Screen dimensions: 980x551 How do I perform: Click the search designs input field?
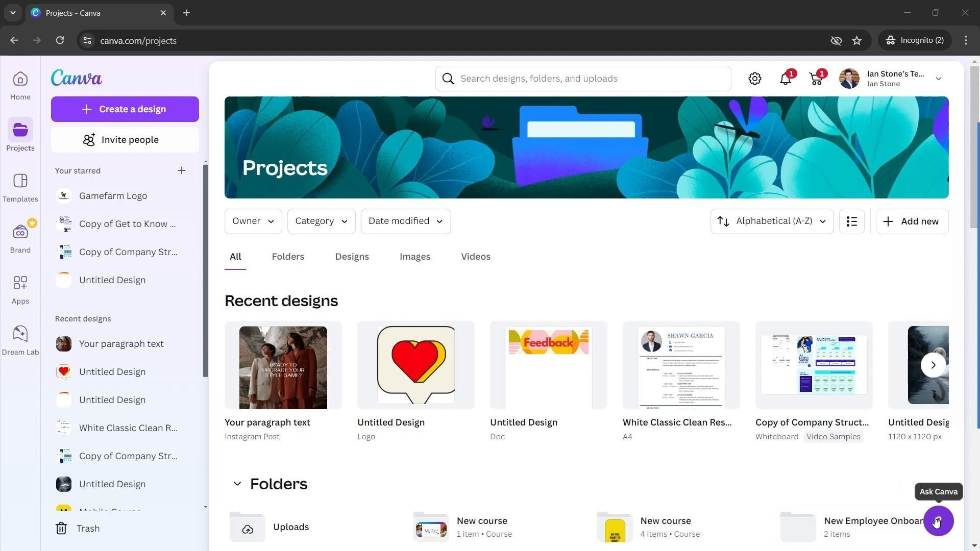coord(583,79)
